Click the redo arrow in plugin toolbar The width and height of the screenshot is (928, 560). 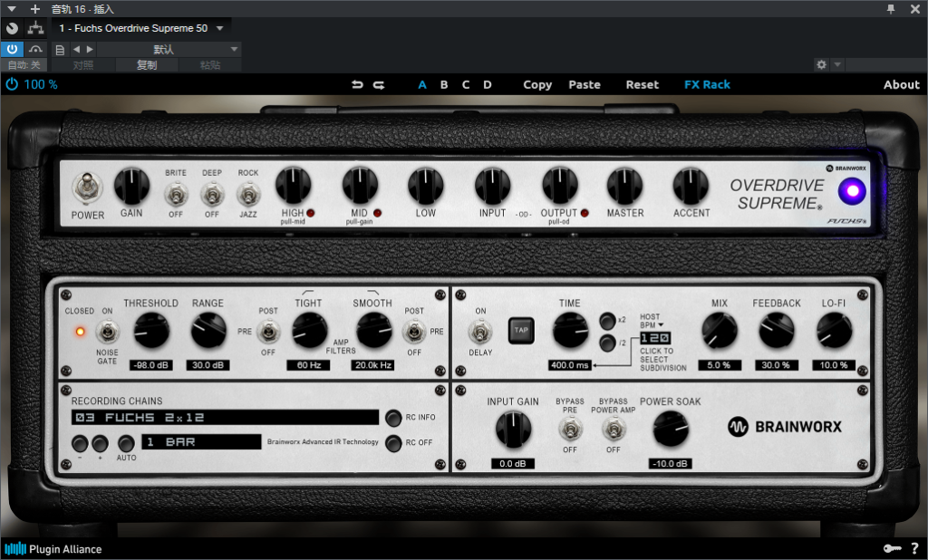pyautogui.click(x=379, y=84)
